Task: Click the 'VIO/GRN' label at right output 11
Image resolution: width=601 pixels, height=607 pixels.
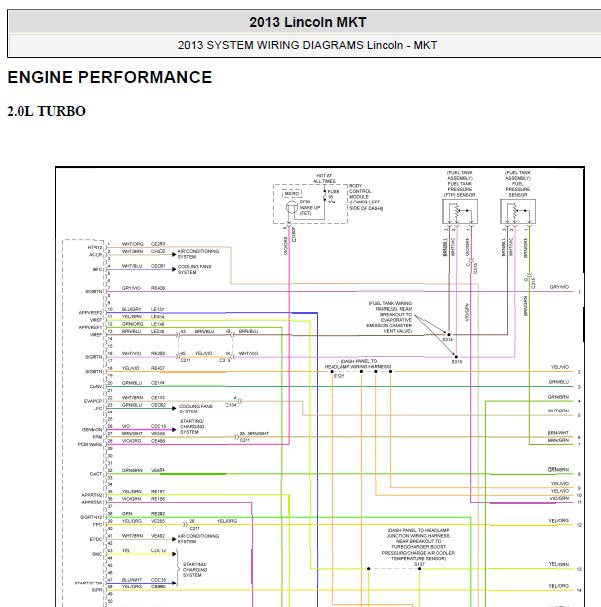Action: (x=559, y=498)
